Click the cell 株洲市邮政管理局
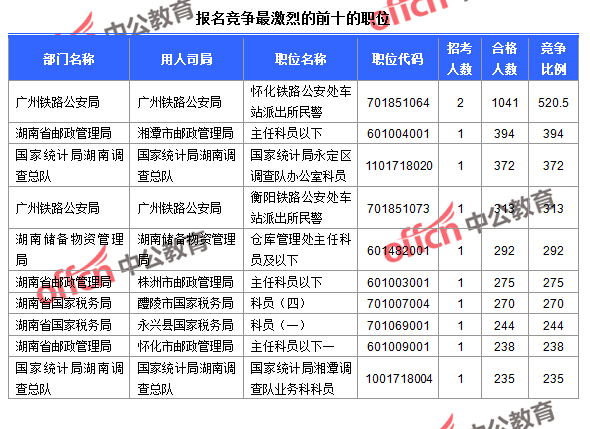The image size is (590, 429). (186, 282)
